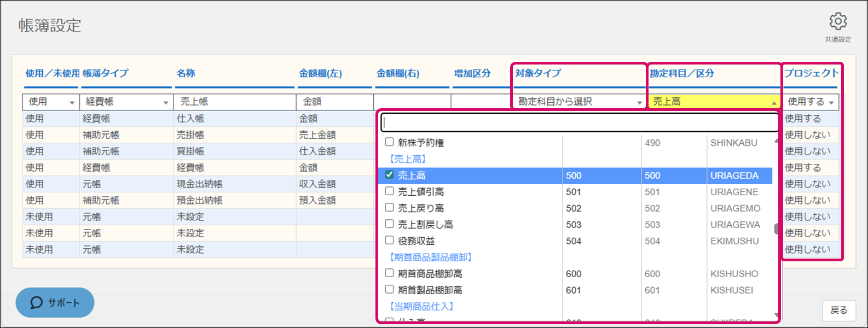The height and width of the screenshot is (328, 868).
Task: Collapse the yellow 売上高 account dropdown
Action: click(x=774, y=102)
